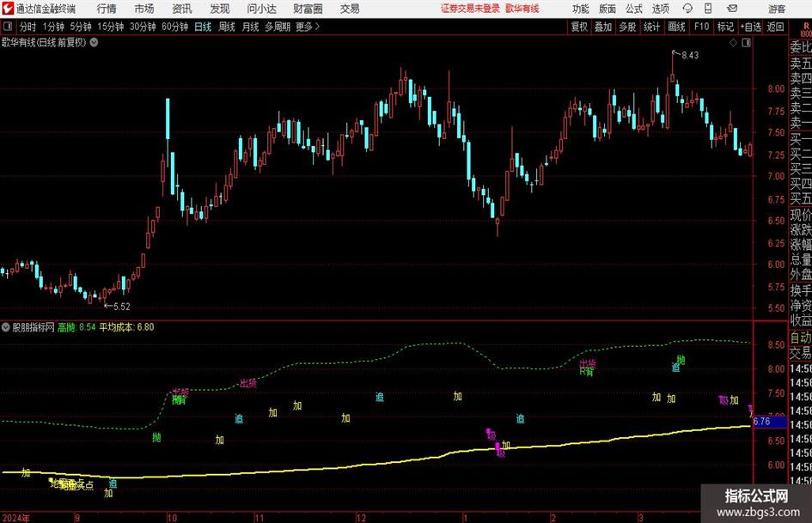The width and height of the screenshot is (812, 523).
Task: Open the customer service headset icon
Action: [687, 9]
